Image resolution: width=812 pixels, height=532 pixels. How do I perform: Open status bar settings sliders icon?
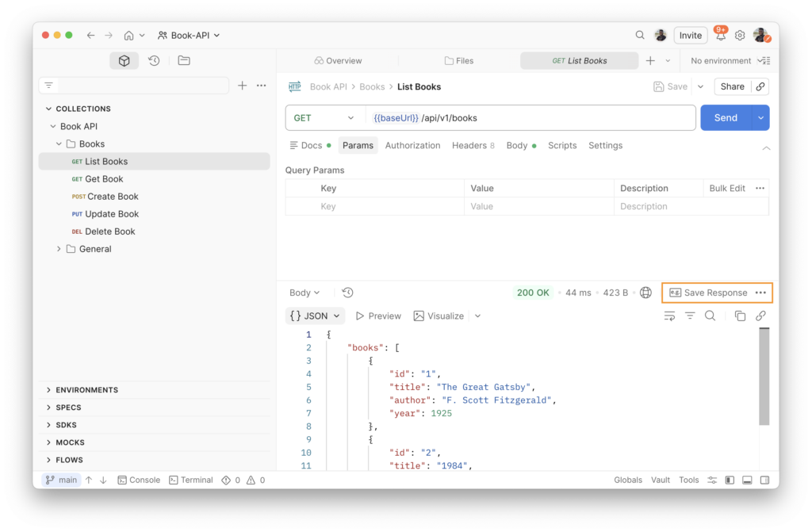712,480
